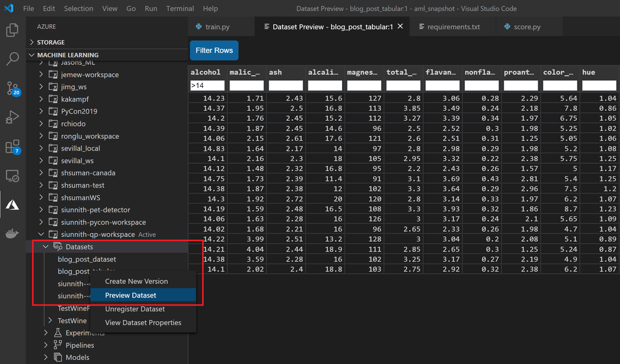Click malic value 4.04 in table
Screen dimensions: 620x364
pyautogui.click(x=255, y=249)
